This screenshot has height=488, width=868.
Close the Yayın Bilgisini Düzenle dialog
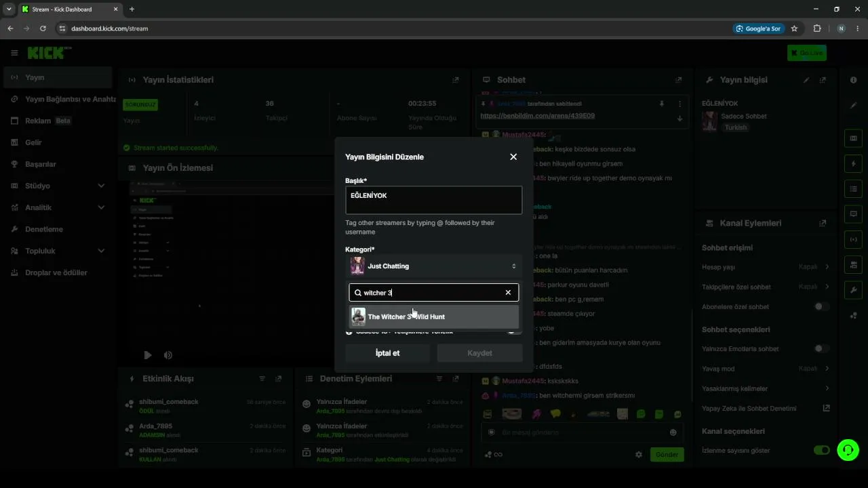pyautogui.click(x=513, y=157)
